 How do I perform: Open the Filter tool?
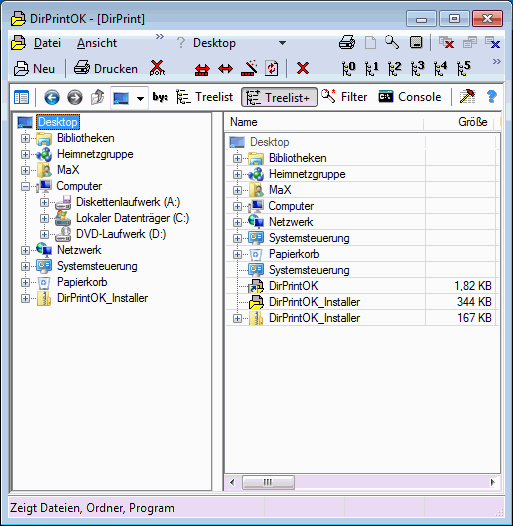tap(344, 97)
